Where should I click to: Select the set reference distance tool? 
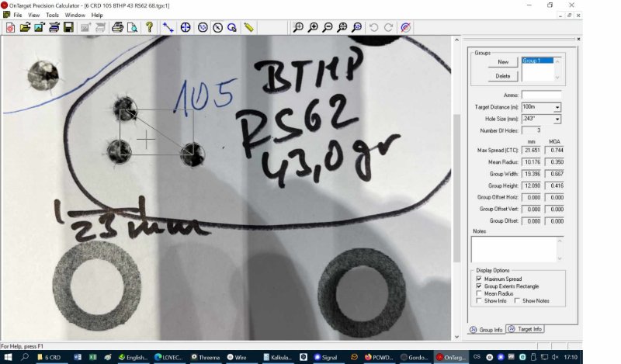point(168,27)
